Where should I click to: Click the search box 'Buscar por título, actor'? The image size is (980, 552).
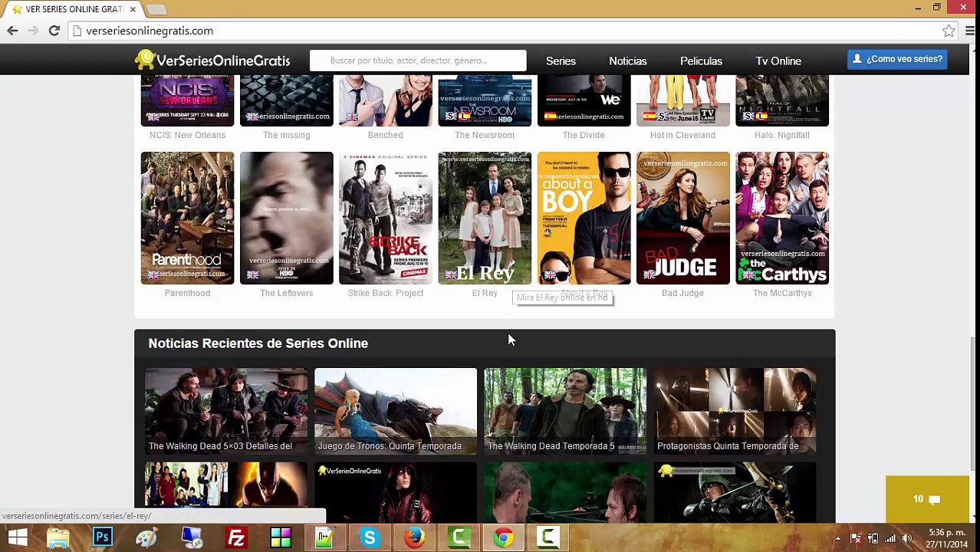418,61
